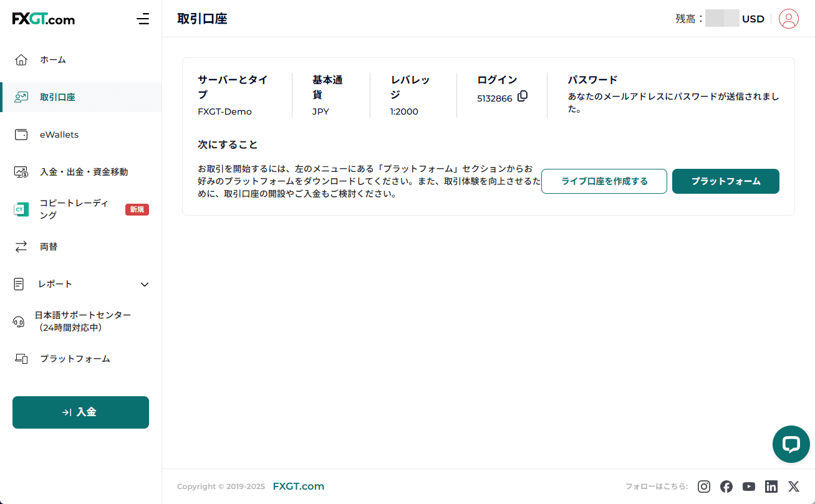Open 日本語サポートセンター in sidebar
The width and height of the screenshot is (815, 504).
click(x=82, y=321)
